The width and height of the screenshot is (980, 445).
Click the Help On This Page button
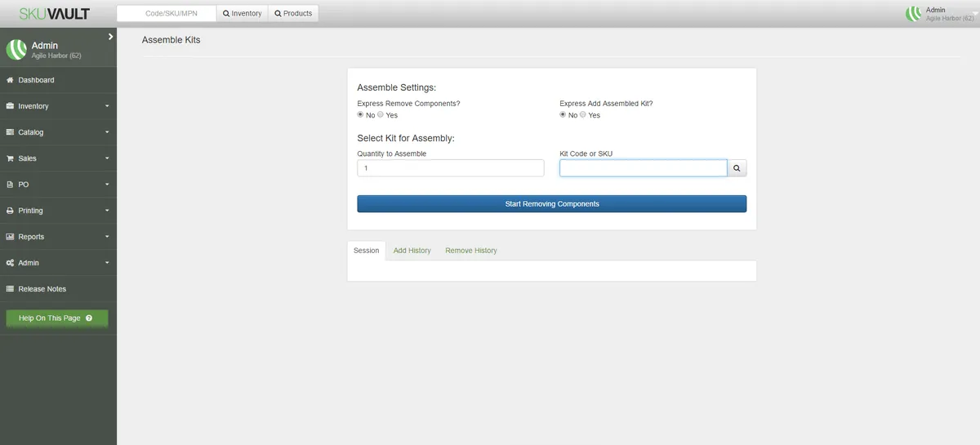coord(56,318)
